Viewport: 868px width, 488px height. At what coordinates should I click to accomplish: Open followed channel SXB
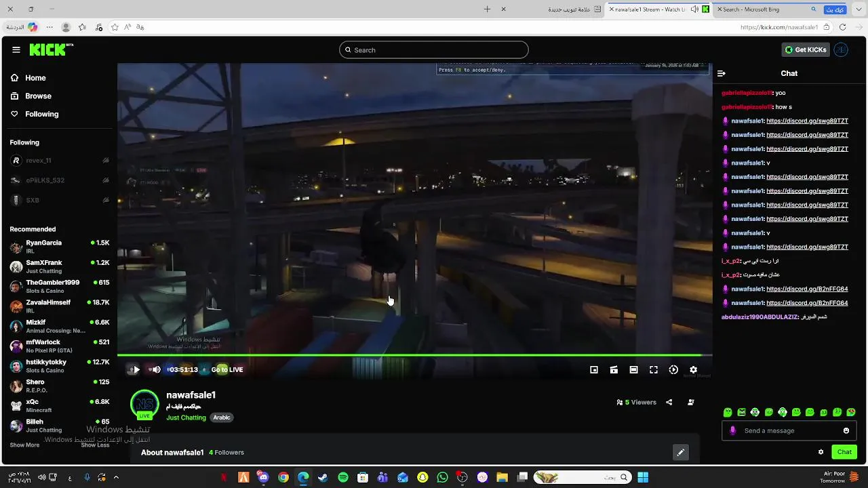point(60,201)
